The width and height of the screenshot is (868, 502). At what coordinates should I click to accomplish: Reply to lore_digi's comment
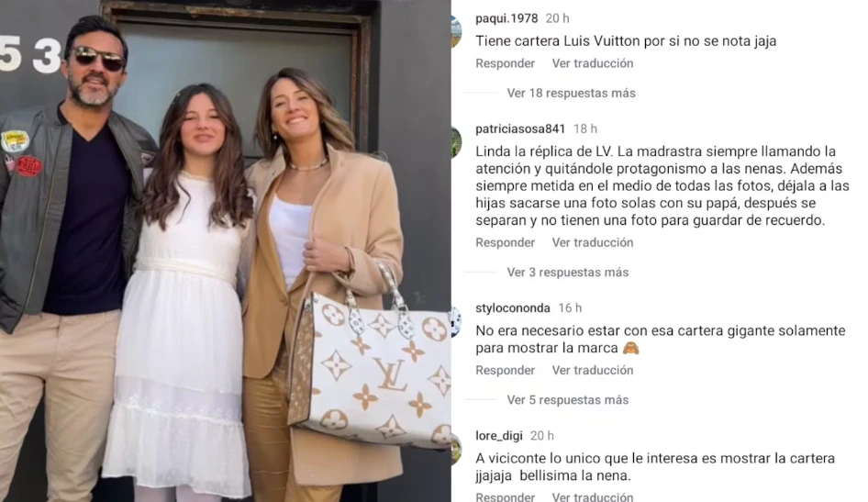[x=505, y=496]
